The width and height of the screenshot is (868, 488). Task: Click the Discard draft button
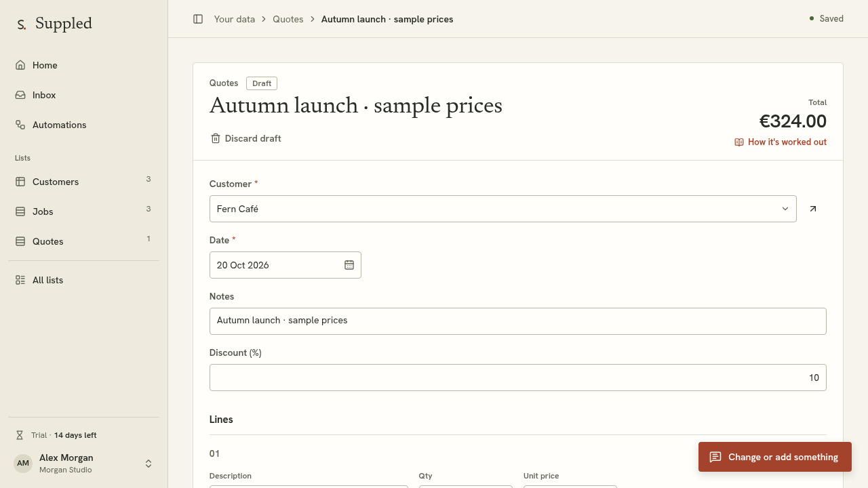(x=245, y=138)
